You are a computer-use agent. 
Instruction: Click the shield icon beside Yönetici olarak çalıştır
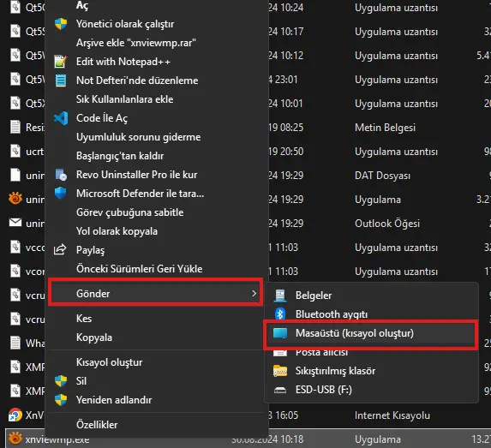tap(61, 24)
